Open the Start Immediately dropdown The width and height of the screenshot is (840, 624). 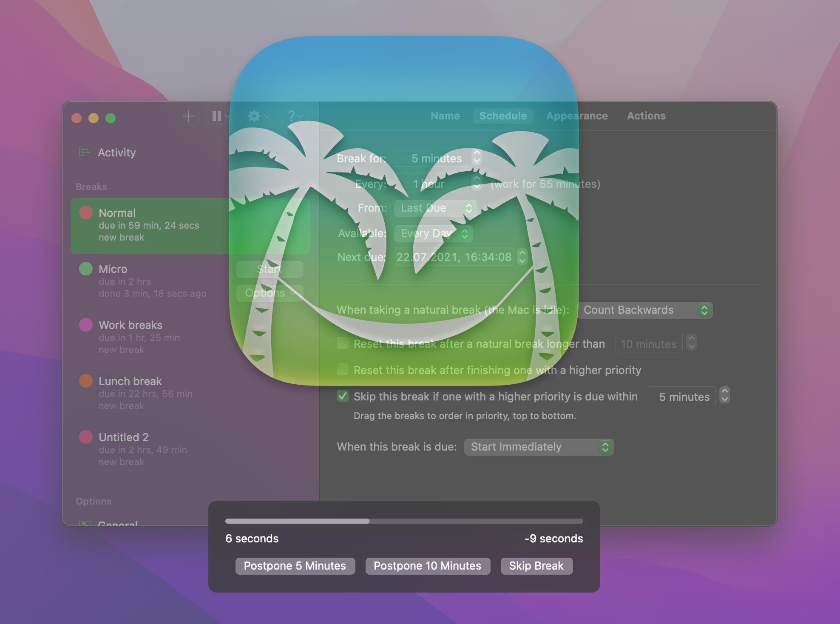[539, 447]
